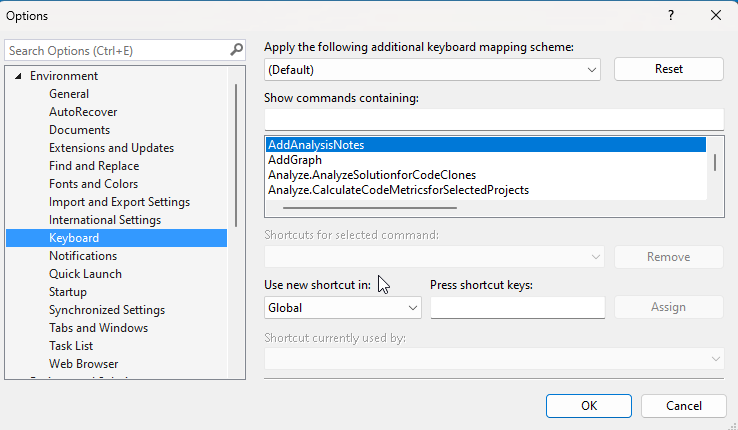Click the search magnifier icon in Search Options
The width and height of the screenshot is (738, 430).
236,49
